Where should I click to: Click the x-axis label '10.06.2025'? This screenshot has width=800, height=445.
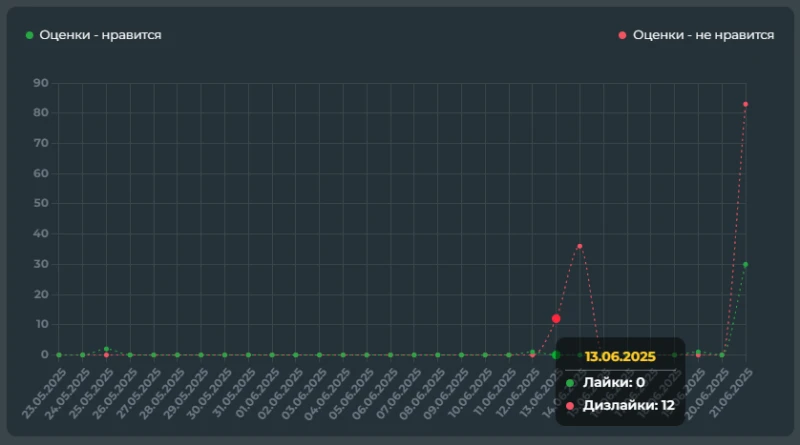coord(470,393)
